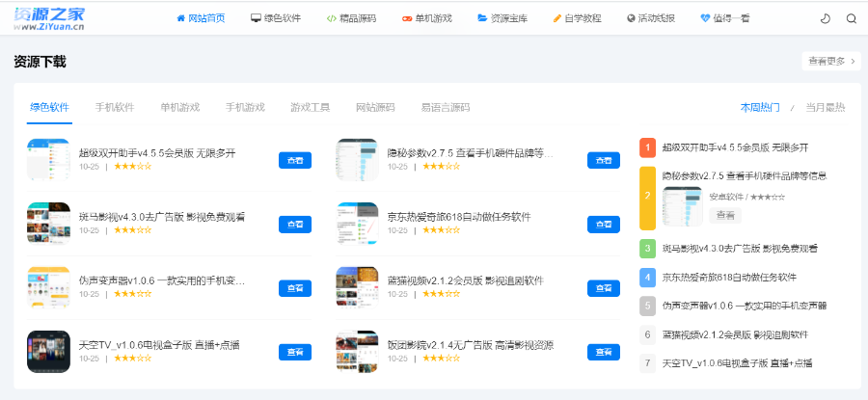The height and width of the screenshot is (400, 868).
Task: Open the 饭团影院v2.1.4无广告版 title
Action: pyautogui.click(x=471, y=345)
